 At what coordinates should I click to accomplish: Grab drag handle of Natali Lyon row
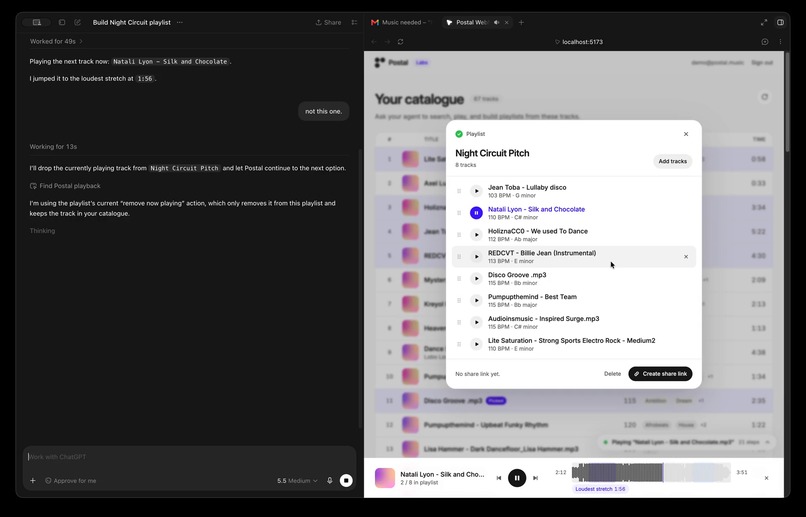[459, 213]
